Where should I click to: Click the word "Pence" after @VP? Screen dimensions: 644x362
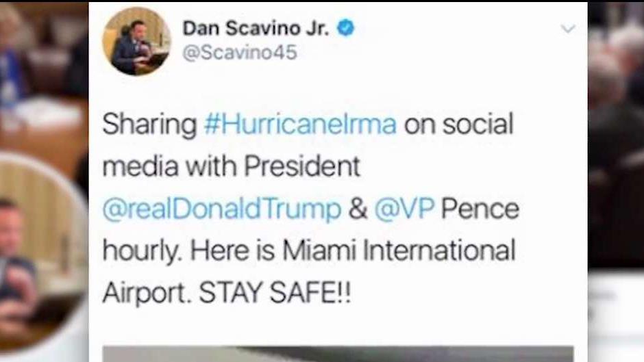[480, 209]
